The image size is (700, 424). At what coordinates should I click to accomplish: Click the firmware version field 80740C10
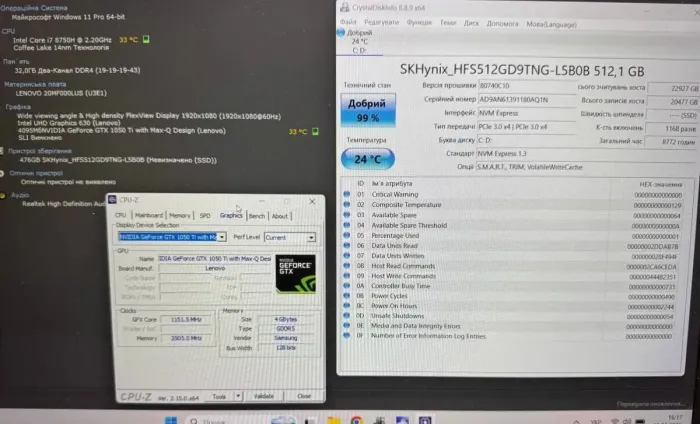[x=527, y=86]
